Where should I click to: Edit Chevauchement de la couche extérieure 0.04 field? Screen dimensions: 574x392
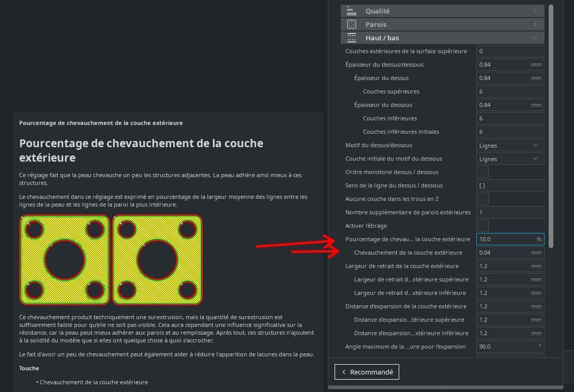coord(510,253)
